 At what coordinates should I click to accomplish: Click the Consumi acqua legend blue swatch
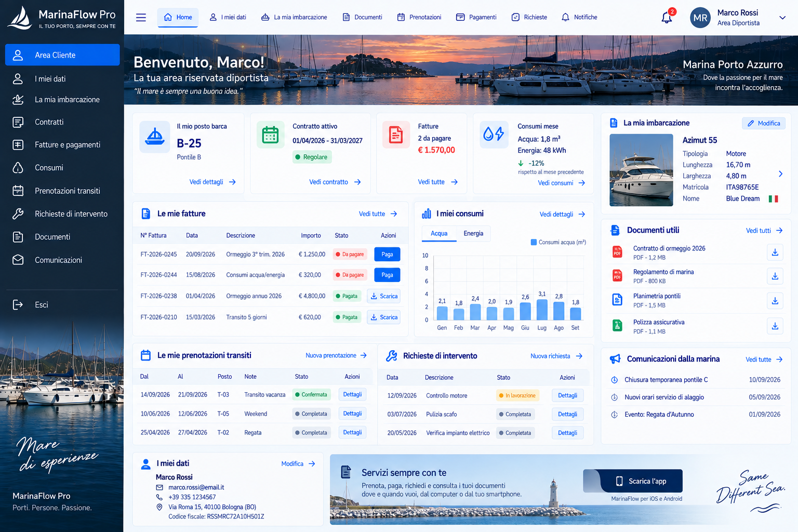coord(534,242)
